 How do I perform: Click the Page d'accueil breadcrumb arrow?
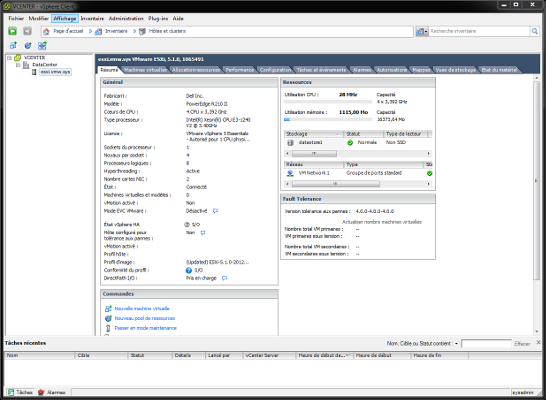90,31
